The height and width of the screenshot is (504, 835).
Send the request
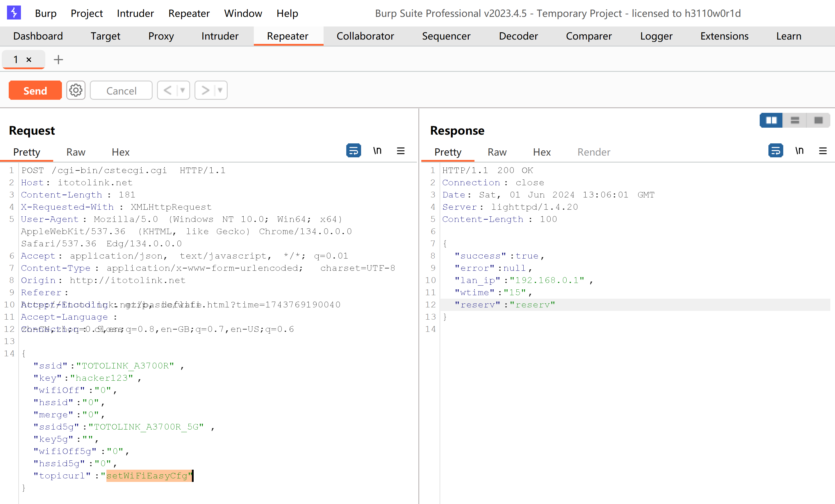point(35,90)
